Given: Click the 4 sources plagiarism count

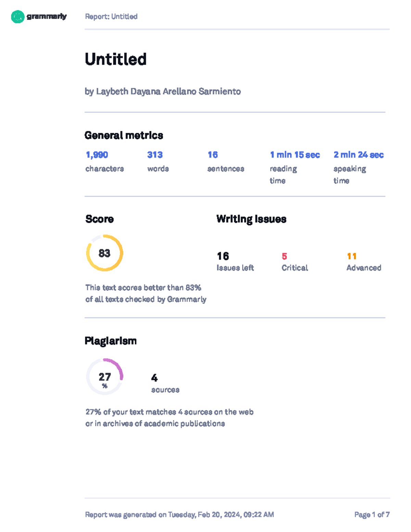Looking at the screenshot, I should tap(154, 378).
